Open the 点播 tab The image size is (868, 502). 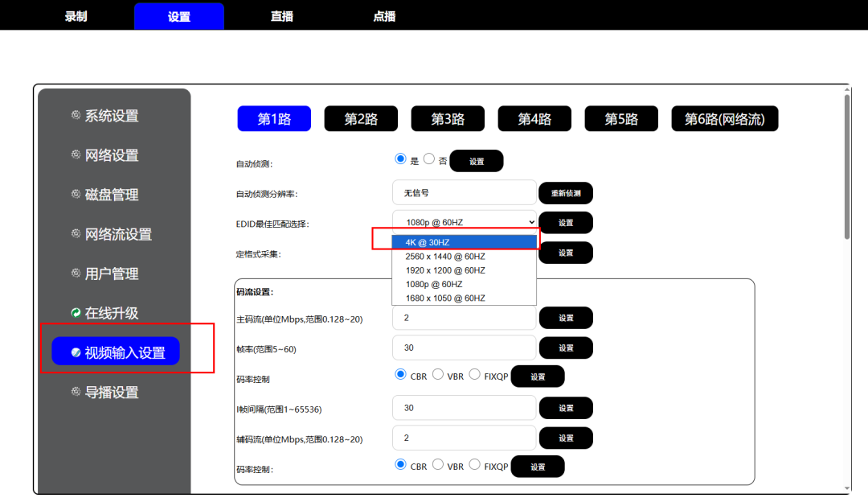pos(383,15)
